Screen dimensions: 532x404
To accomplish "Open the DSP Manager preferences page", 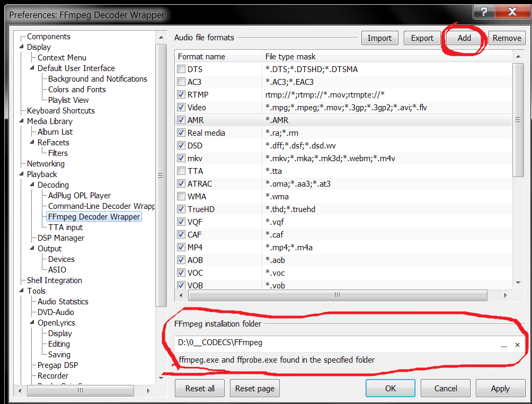I will pos(60,238).
